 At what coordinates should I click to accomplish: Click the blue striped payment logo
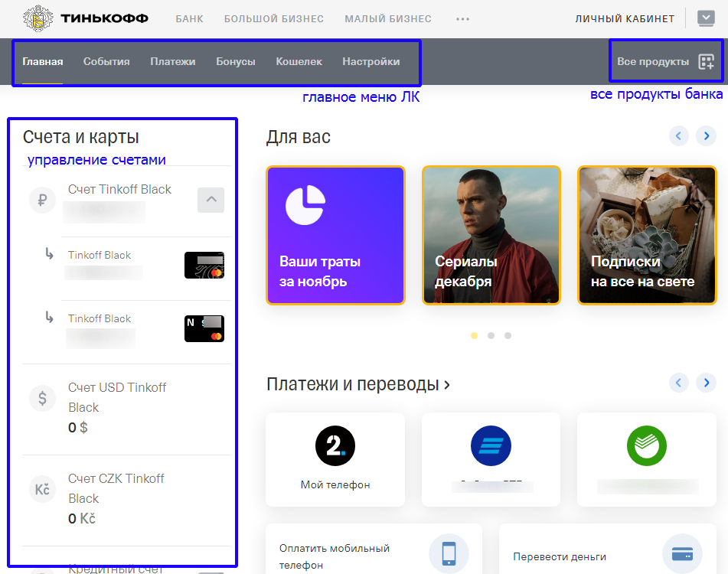coord(491,445)
